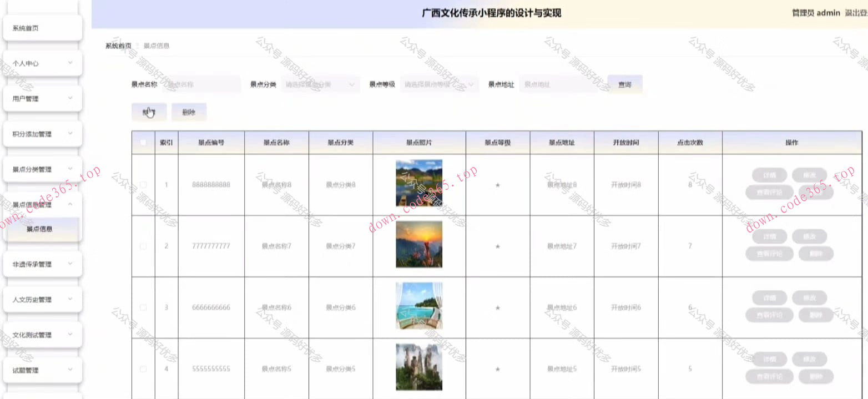Click the 景点名称 search input field
The height and width of the screenshot is (399, 868).
[200, 84]
